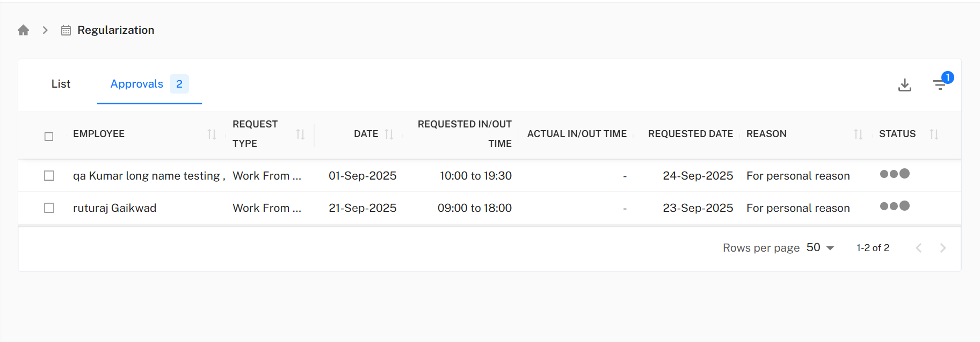Open the status actions menu on ruturaj Gaikwad's row

894,205
